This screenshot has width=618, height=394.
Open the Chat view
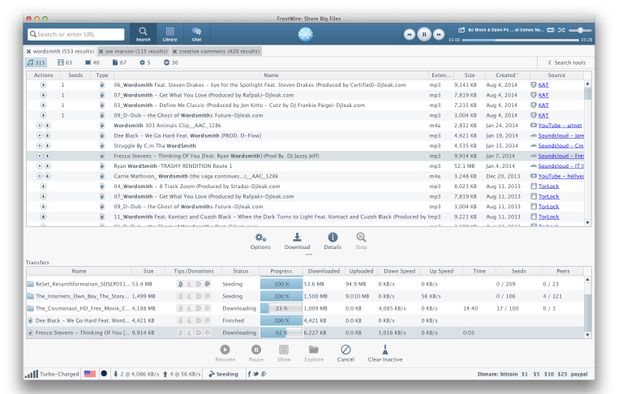tap(196, 34)
